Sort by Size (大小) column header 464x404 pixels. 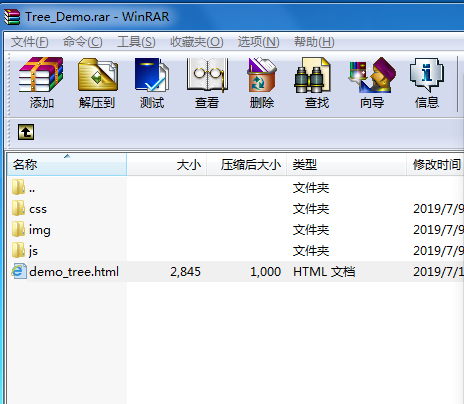coord(167,164)
